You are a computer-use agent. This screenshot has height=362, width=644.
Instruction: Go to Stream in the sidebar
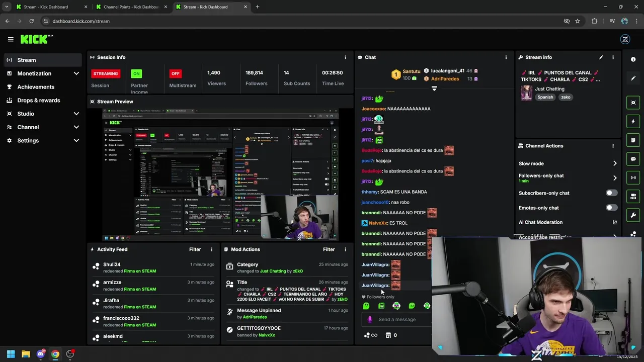click(x=43, y=60)
